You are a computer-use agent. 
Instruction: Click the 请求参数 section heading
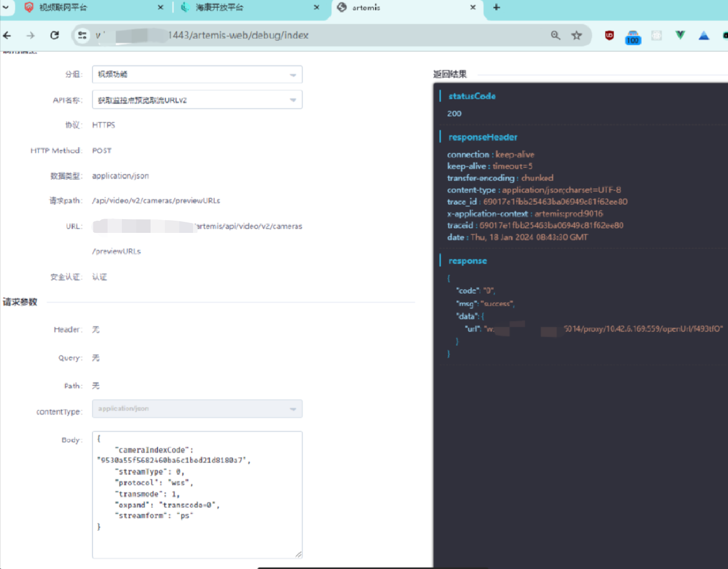tap(20, 302)
